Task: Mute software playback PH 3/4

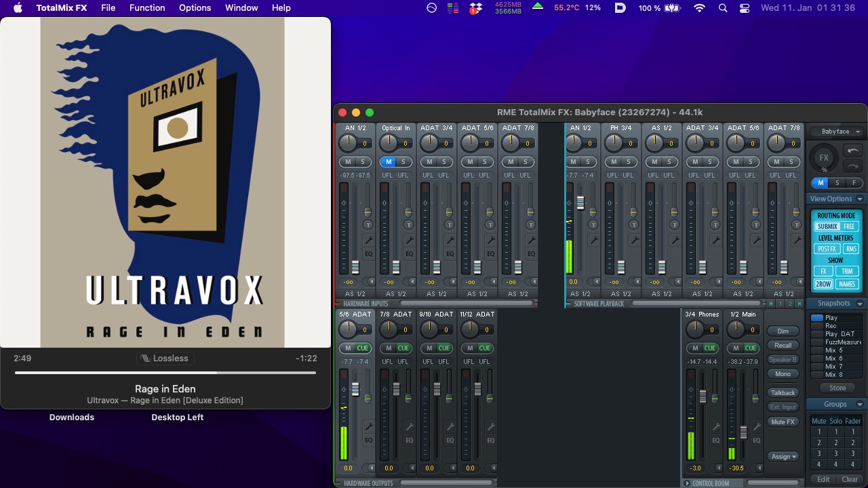Action: tap(614, 161)
